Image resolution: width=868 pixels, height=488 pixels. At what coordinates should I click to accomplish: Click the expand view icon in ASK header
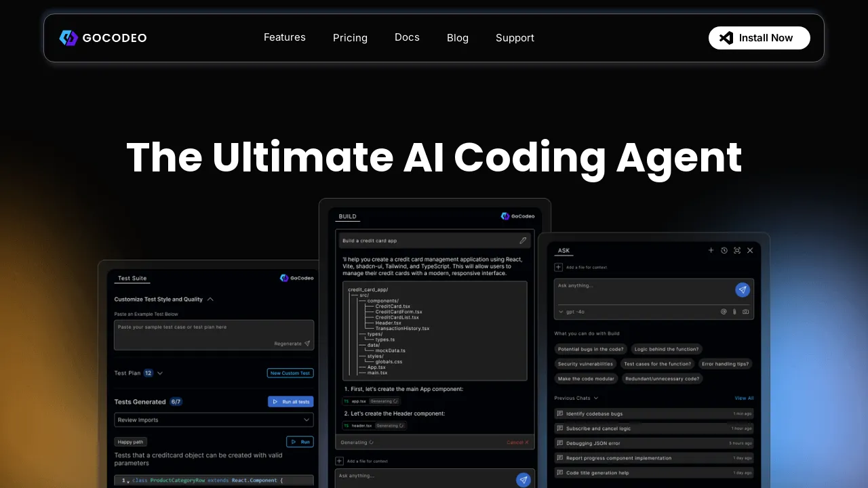click(x=737, y=250)
